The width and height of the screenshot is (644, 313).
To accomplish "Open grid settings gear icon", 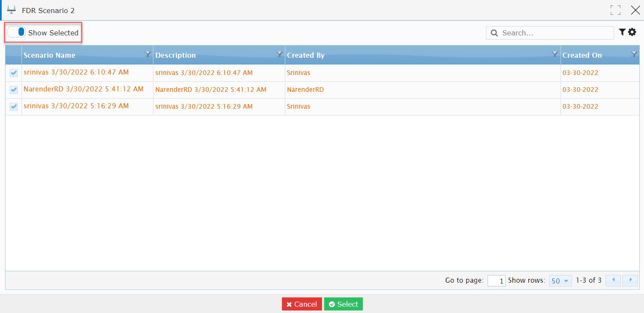I will (x=632, y=32).
